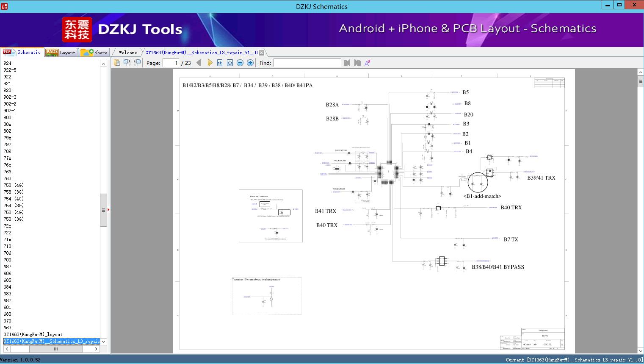Select model 758 (3G) in the list
Screen dimensions: 644x364
click(14, 192)
